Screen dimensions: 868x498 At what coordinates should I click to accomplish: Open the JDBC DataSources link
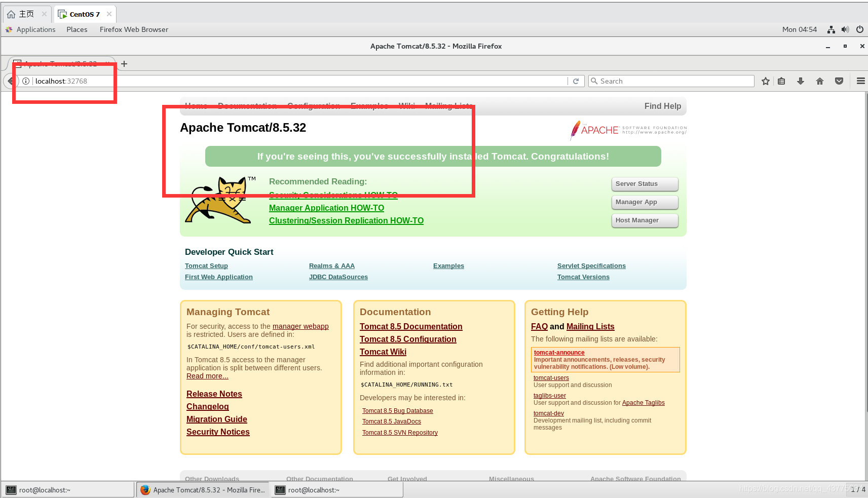point(338,277)
